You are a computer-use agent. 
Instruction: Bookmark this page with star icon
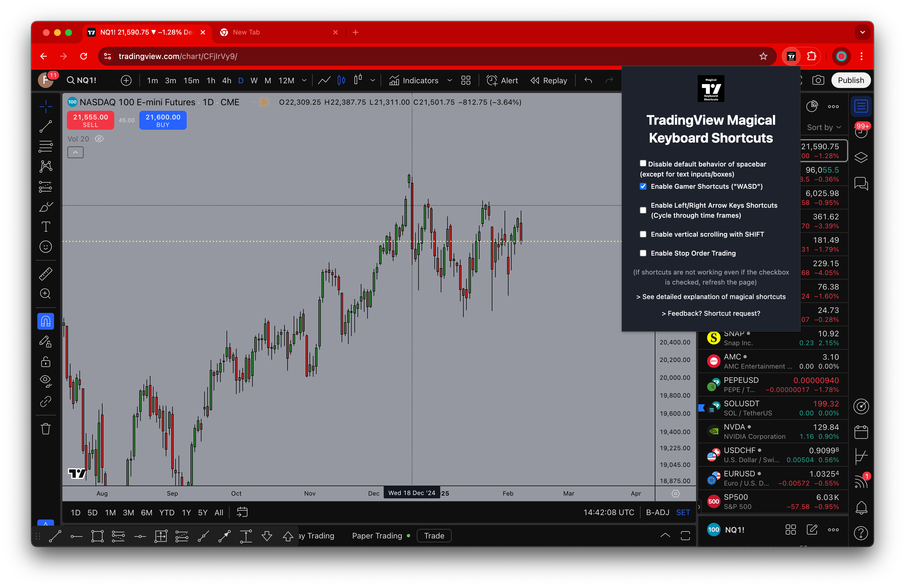click(x=763, y=56)
